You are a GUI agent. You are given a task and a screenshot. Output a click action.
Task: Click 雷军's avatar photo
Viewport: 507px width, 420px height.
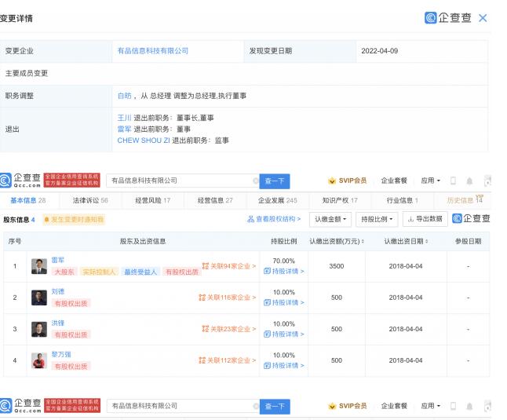39,266
